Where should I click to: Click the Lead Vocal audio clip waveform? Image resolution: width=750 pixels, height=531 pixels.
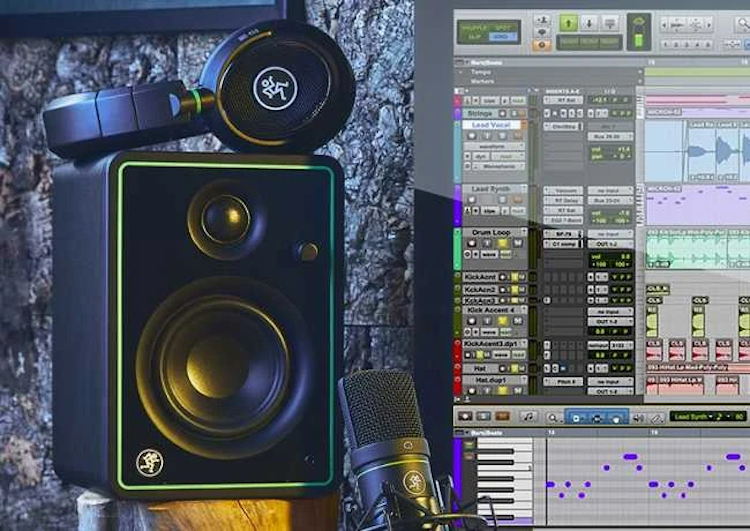[700, 151]
